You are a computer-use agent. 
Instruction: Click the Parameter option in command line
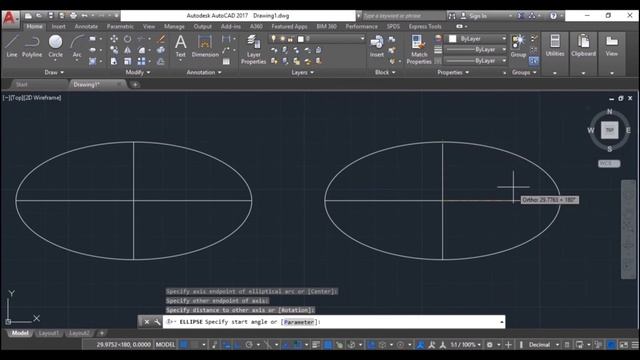[x=299, y=322]
